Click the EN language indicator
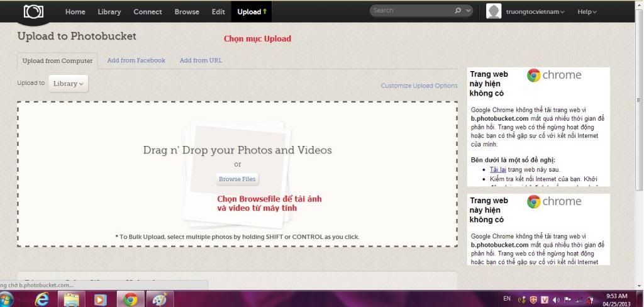Viewport: 644px width, 307px height. 507,299
